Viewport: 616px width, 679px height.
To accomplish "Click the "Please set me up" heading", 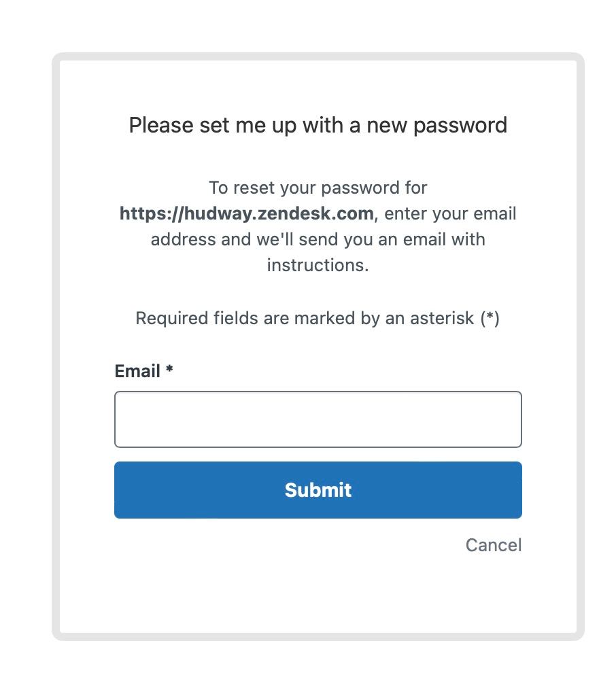I will tap(318, 126).
